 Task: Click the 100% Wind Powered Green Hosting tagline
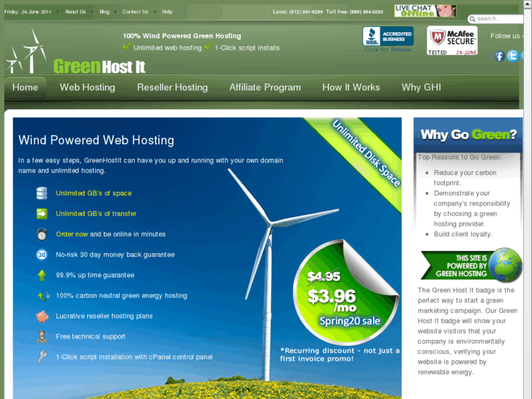pyautogui.click(x=182, y=36)
